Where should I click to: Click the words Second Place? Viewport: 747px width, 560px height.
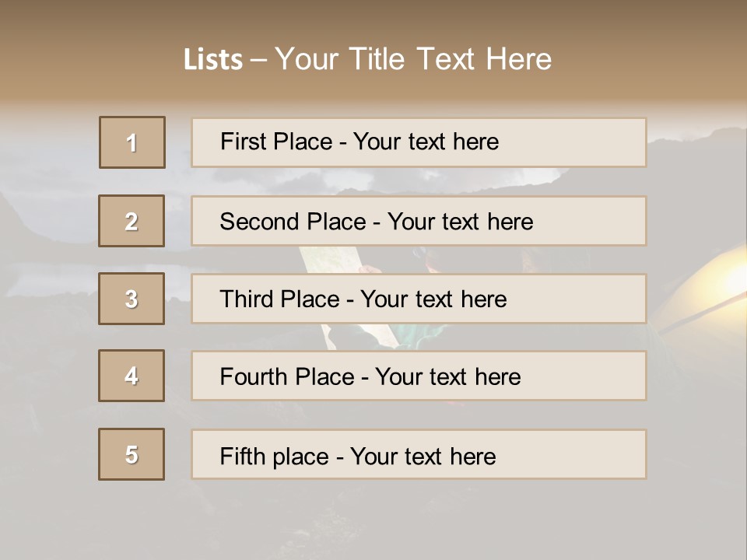293,222
